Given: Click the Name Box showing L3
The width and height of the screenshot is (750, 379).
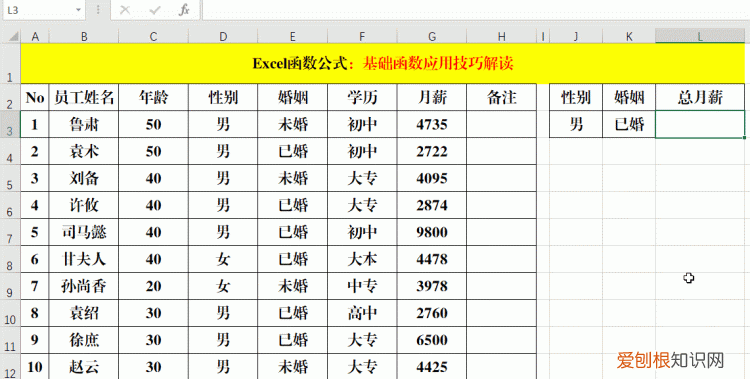Looking at the screenshot, I should click(x=39, y=10).
